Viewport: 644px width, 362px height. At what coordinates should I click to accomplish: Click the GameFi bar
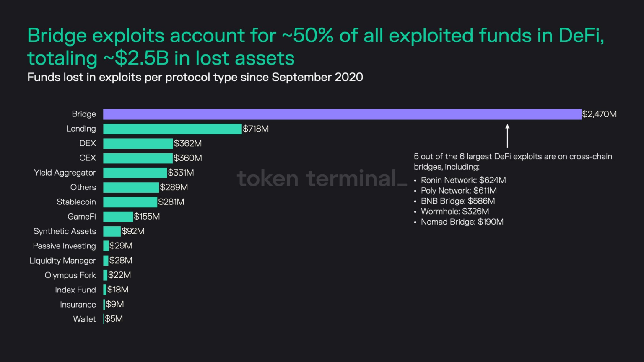point(118,217)
